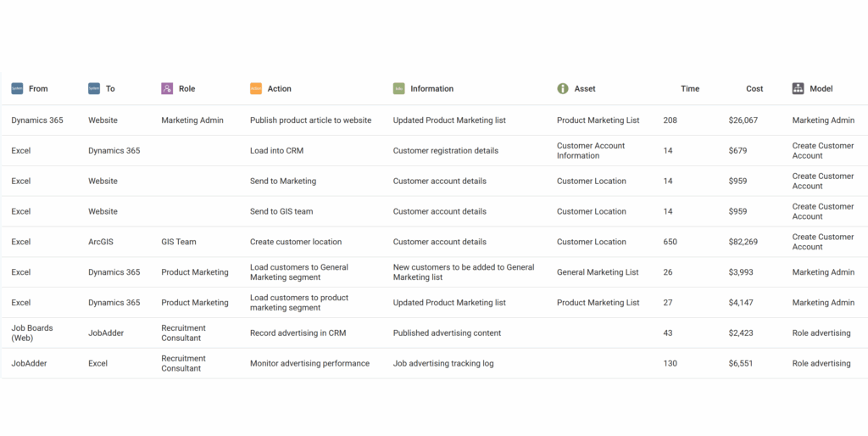Viewport: 868px width, 436px height.
Task: Click the orange Action column icon
Action: coord(256,88)
